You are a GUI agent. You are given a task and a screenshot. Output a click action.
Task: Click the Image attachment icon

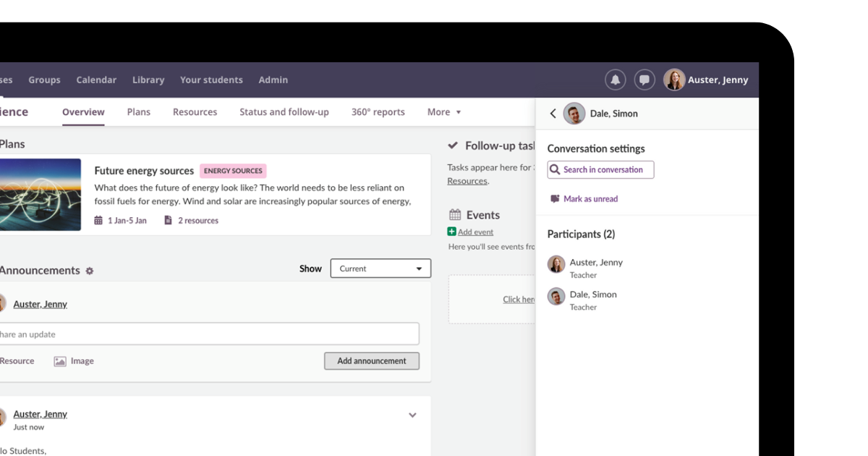tap(60, 361)
